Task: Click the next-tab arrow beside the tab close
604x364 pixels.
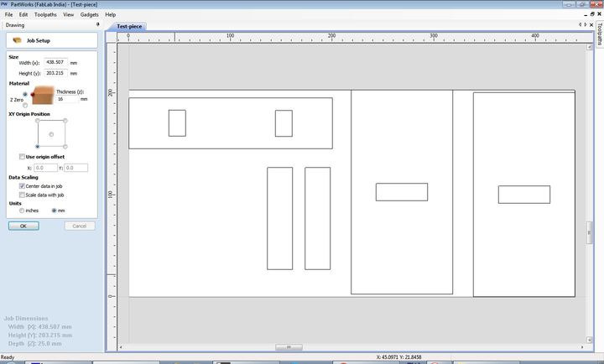Action: pos(586,24)
